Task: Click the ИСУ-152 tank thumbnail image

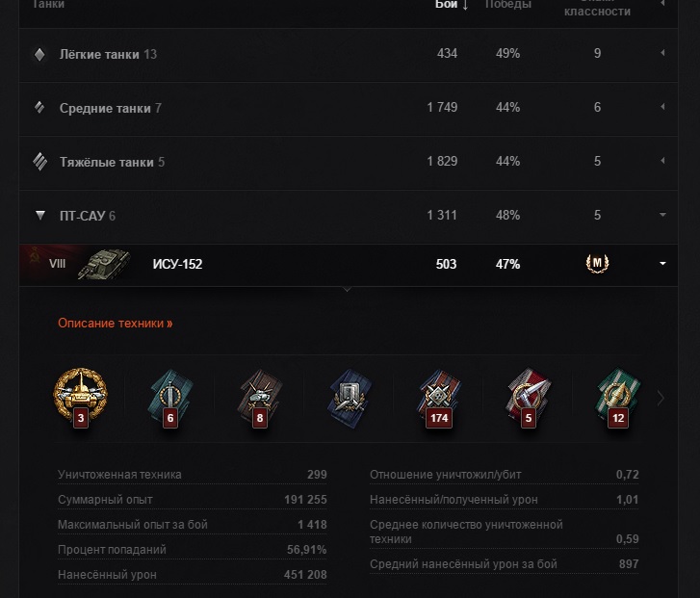Action: [104, 264]
